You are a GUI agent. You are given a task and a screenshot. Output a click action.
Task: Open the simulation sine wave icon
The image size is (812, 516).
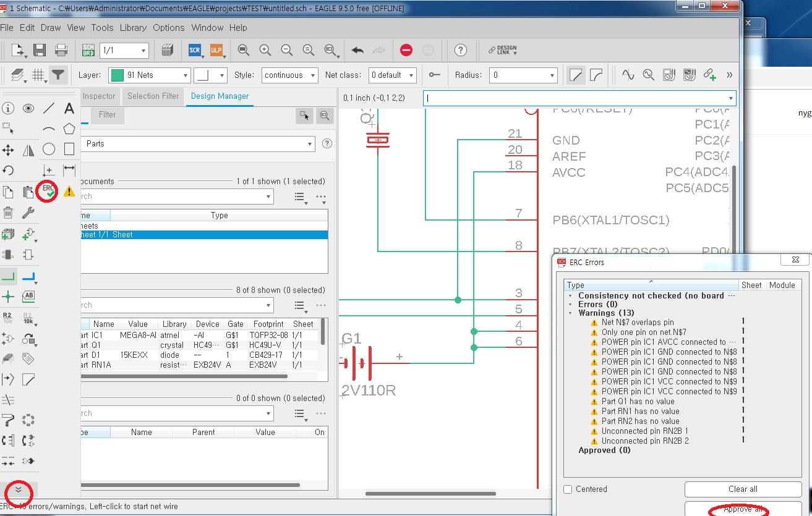click(628, 75)
